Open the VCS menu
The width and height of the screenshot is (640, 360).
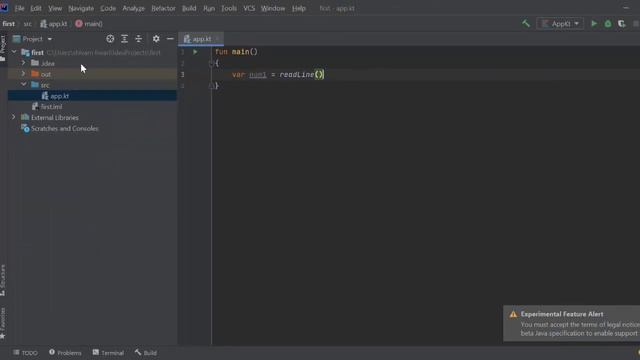coord(249,8)
